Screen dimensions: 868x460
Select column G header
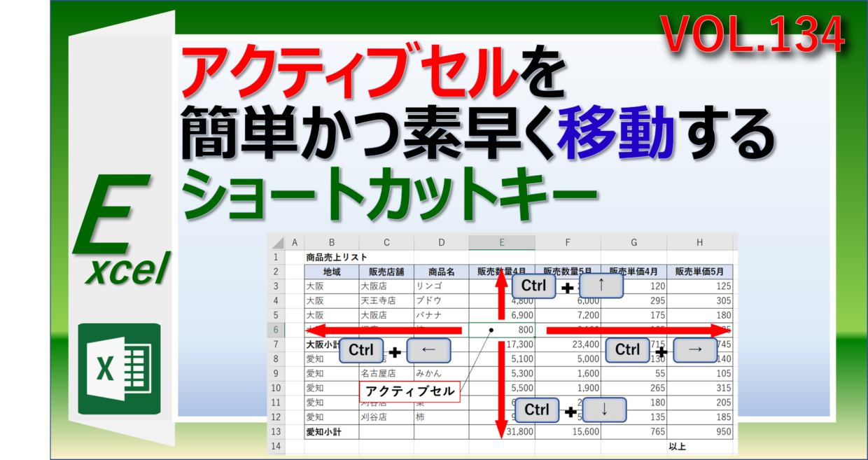point(633,242)
